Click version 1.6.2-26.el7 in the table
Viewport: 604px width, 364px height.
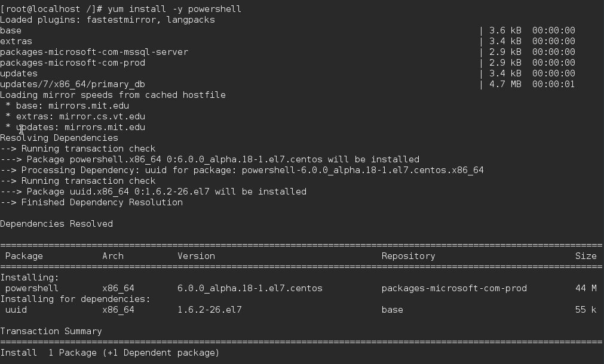(209, 310)
